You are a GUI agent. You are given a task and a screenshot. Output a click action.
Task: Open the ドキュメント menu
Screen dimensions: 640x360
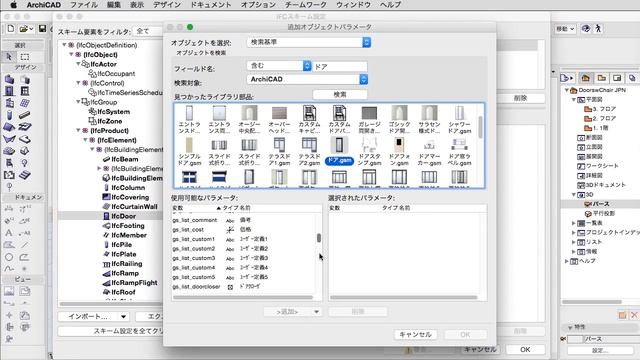211,5
